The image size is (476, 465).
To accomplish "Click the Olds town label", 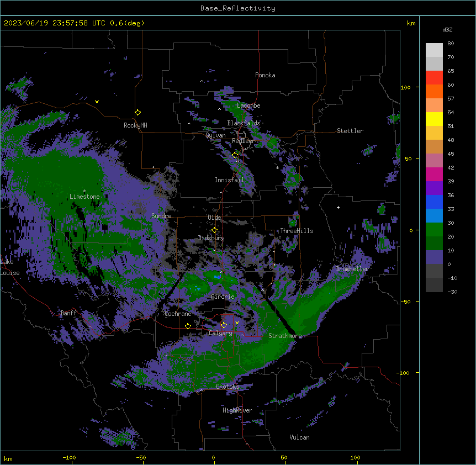I will pyautogui.click(x=214, y=218).
